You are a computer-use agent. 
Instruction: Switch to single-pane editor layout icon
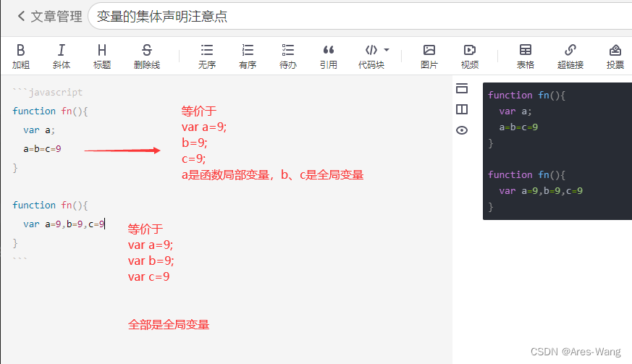(x=462, y=88)
